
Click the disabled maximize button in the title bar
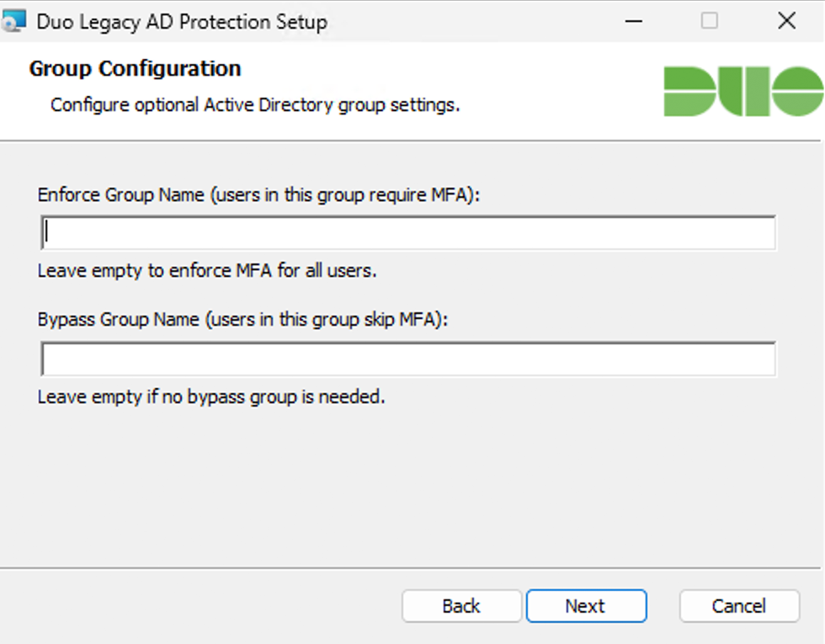(709, 21)
